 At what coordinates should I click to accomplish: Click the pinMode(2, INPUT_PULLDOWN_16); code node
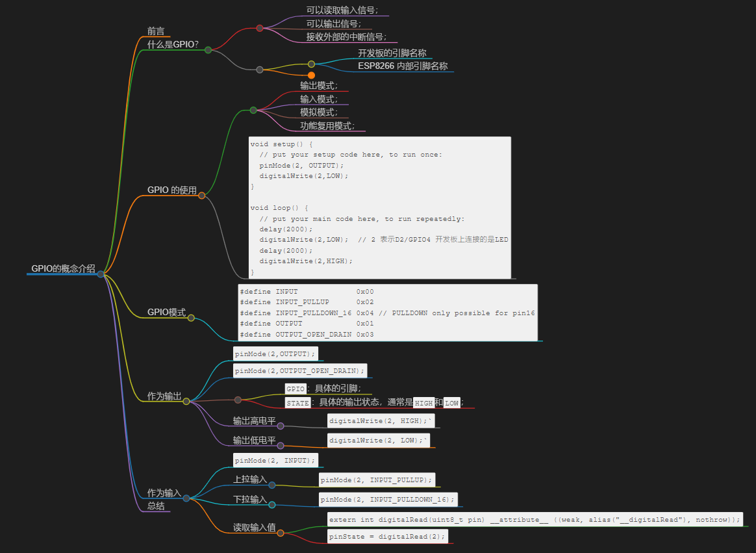388,500
